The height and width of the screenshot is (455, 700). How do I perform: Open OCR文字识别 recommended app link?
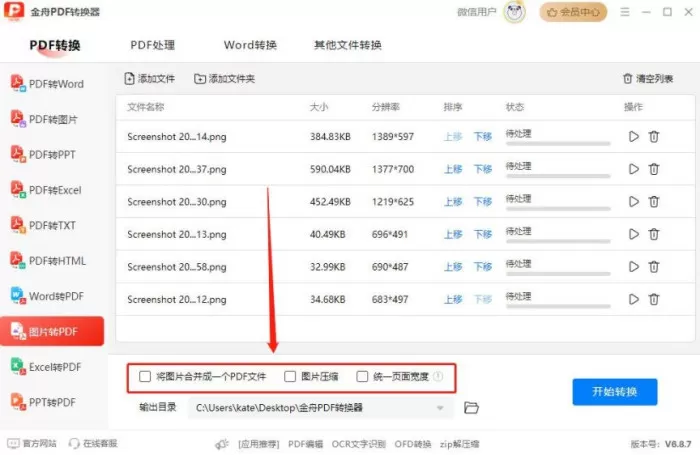tap(358, 444)
